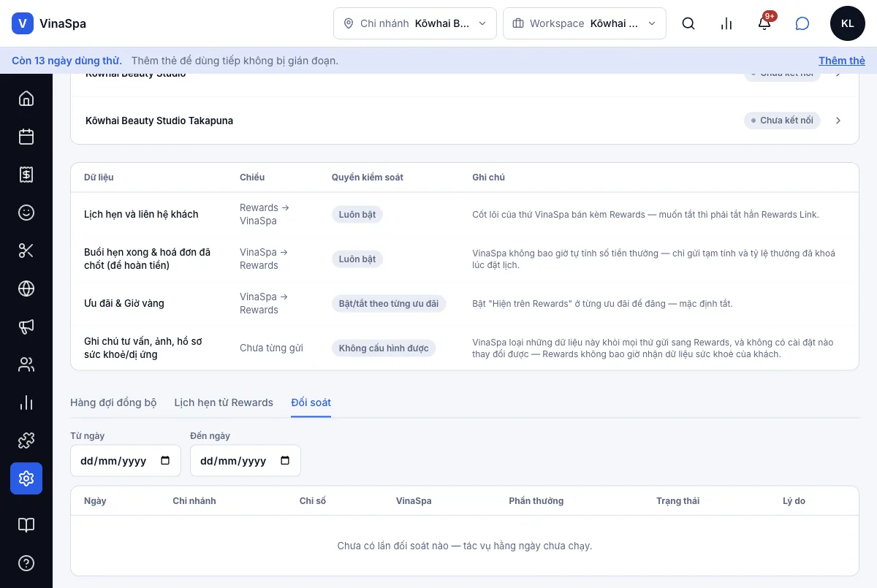Switch to Hàng đợi đồng bộ tab
This screenshot has height=588, width=877.
click(x=113, y=402)
